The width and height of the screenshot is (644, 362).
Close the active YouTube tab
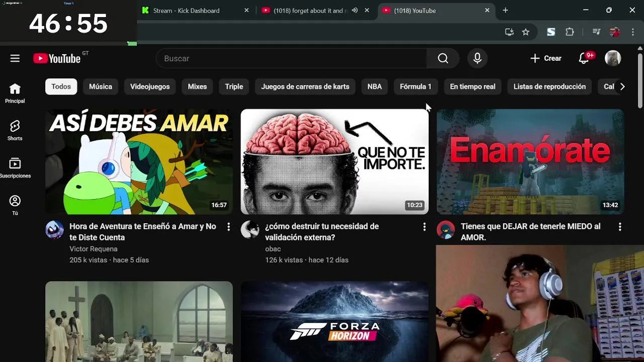(487, 10)
